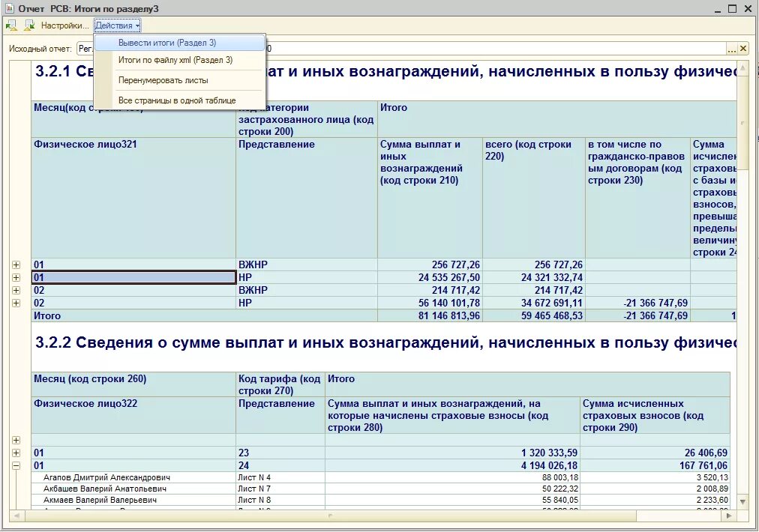The width and height of the screenshot is (759, 532).
Task: Click header Код тарифа (код строки 270)
Action: pyautogui.click(x=279, y=384)
